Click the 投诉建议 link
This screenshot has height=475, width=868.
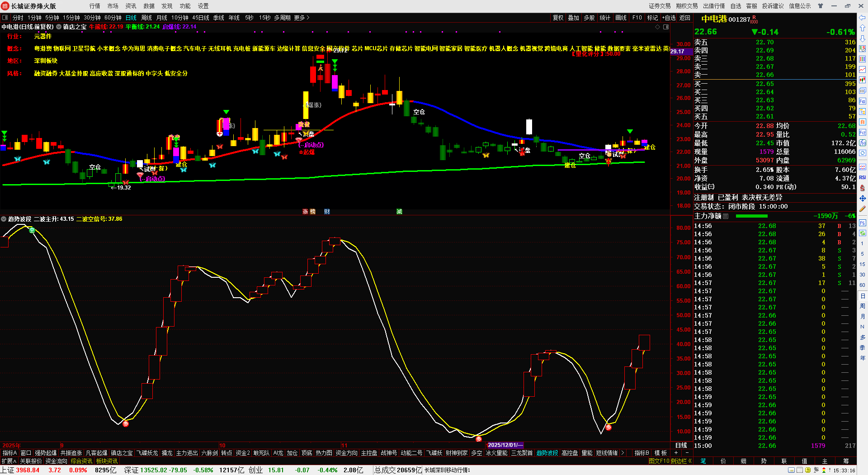(773, 6)
